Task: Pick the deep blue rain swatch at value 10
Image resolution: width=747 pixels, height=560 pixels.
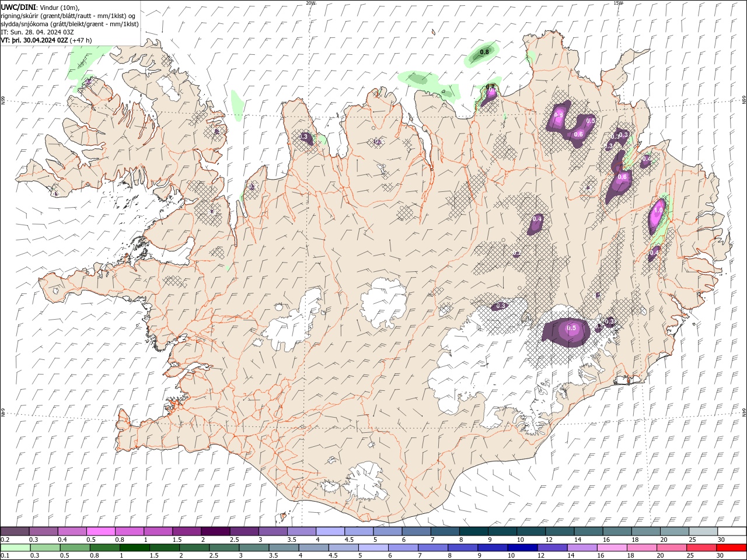Action: click(521, 548)
